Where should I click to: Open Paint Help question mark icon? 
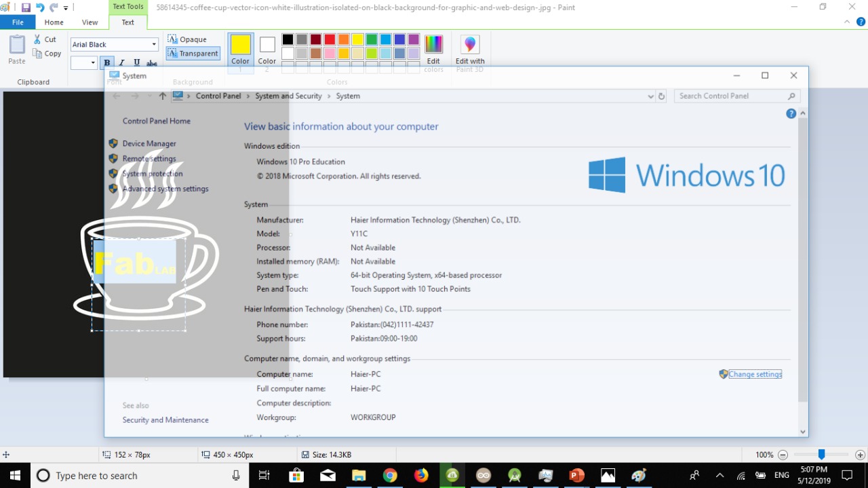(x=861, y=22)
